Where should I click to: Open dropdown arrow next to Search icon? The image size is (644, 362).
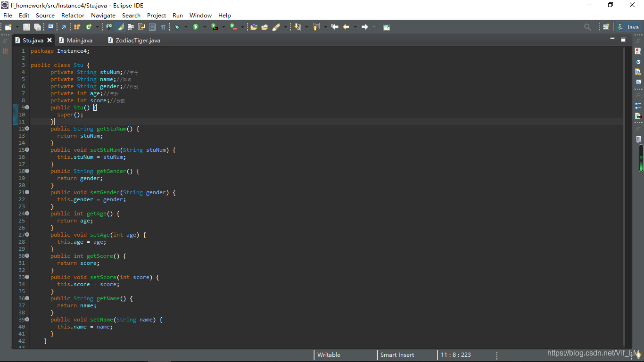click(x=285, y=27)
